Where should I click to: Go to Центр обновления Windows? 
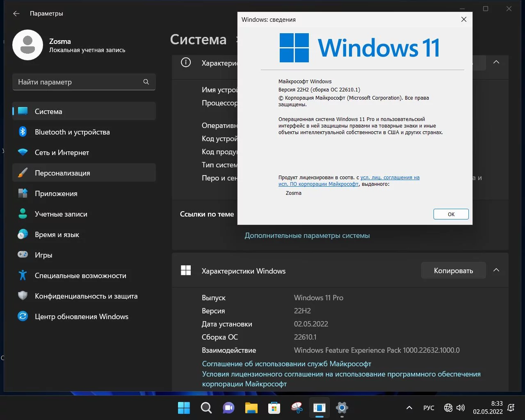81,317
